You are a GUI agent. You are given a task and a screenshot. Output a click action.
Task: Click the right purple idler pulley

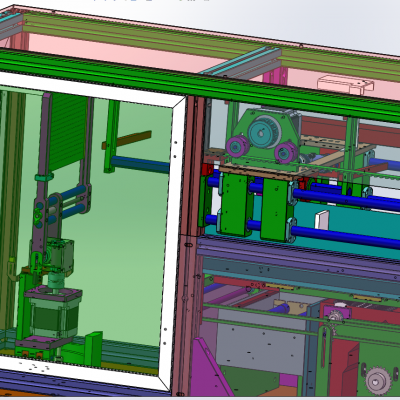coord(286,152)
